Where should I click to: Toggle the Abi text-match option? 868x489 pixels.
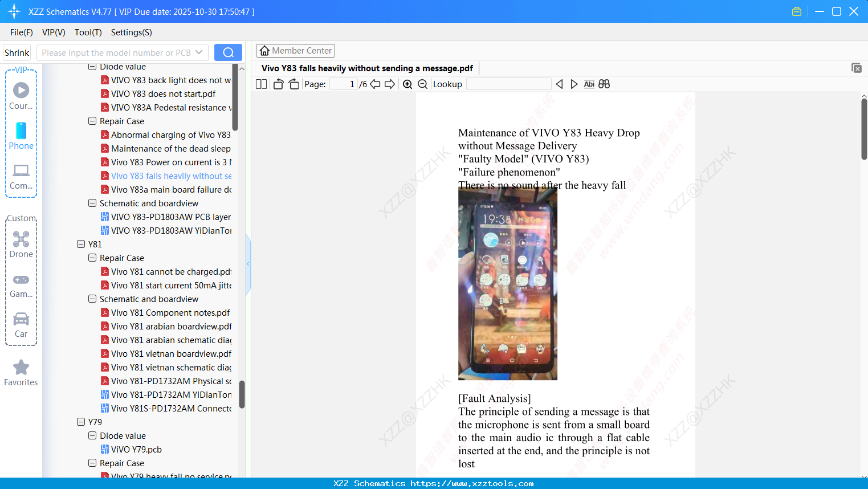(589, 84)
